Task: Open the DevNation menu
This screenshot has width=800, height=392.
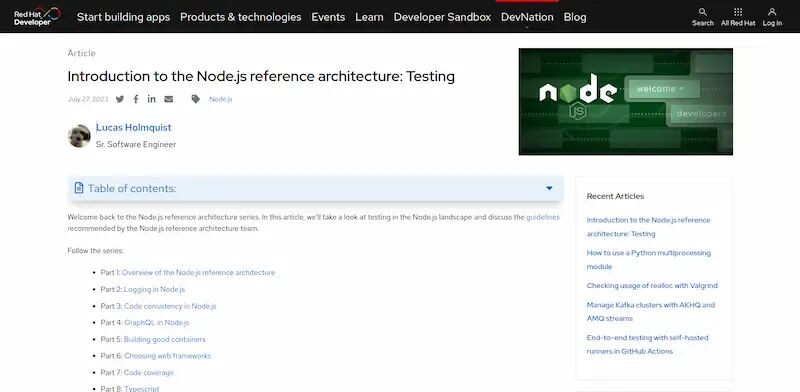Action: tap(527, 17)
